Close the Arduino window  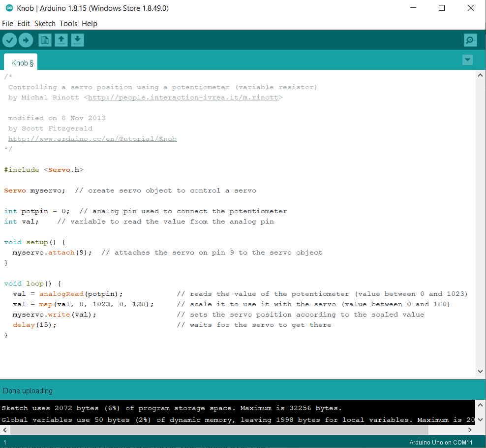[470, 8]
